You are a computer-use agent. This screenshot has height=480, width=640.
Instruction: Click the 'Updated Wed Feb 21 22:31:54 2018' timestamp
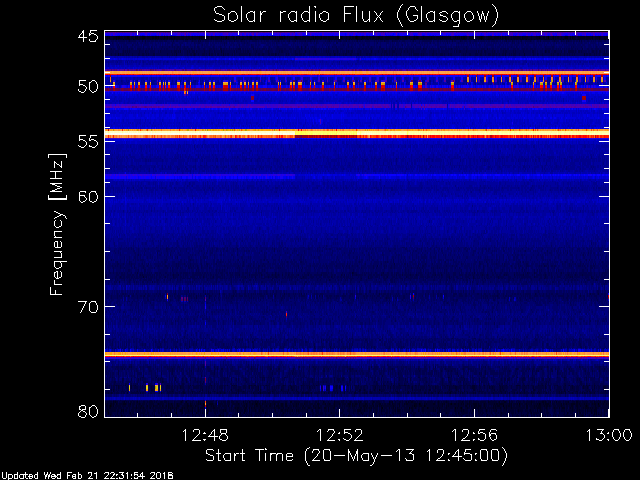pyautogui.click(x=87, y=476)
